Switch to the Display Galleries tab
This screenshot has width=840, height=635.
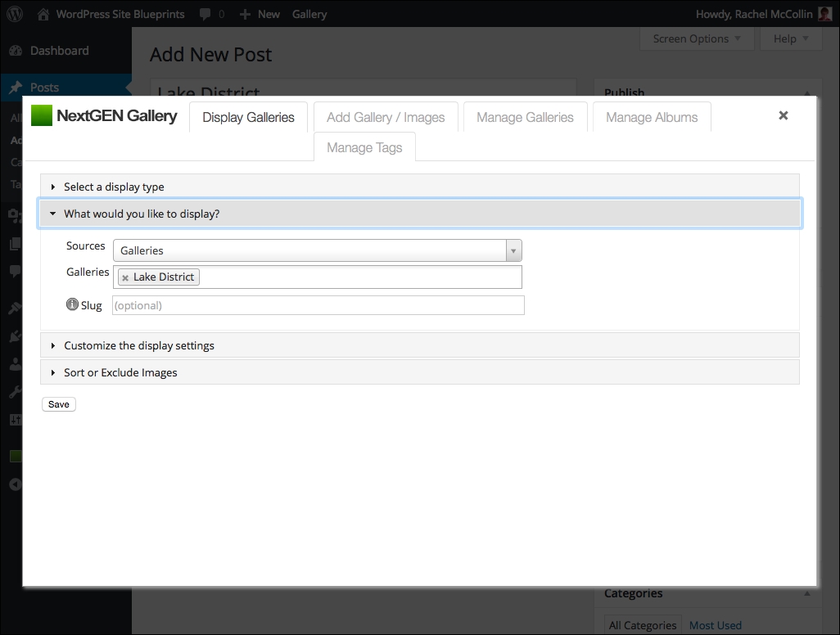point(249,117)
